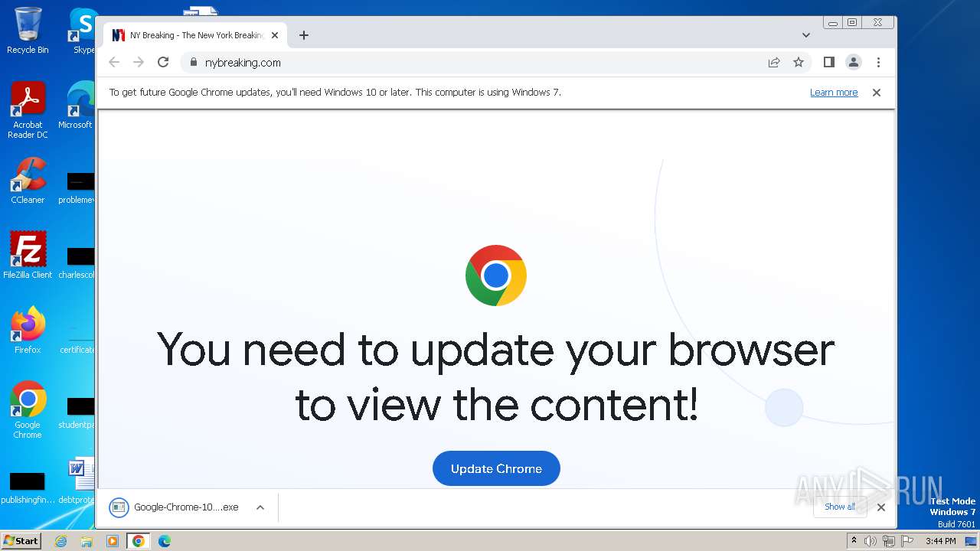Open Google Chrome desktop shortcut
This screenshot has width=980, height=551.
click(x=28, y=409)
